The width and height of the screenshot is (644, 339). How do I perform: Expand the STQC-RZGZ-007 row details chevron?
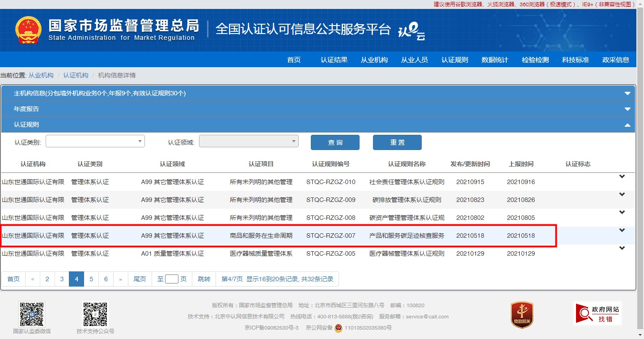[x=622, y=231]
